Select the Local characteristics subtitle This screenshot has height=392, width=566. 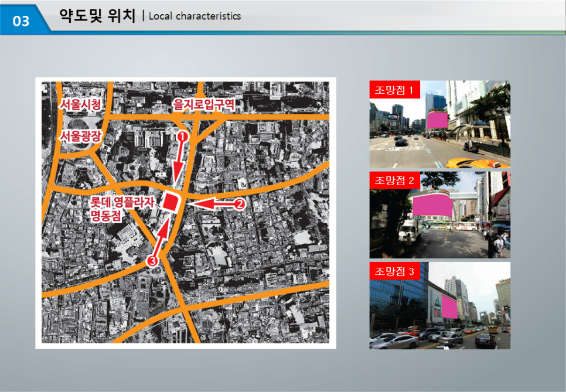[195, 16]
